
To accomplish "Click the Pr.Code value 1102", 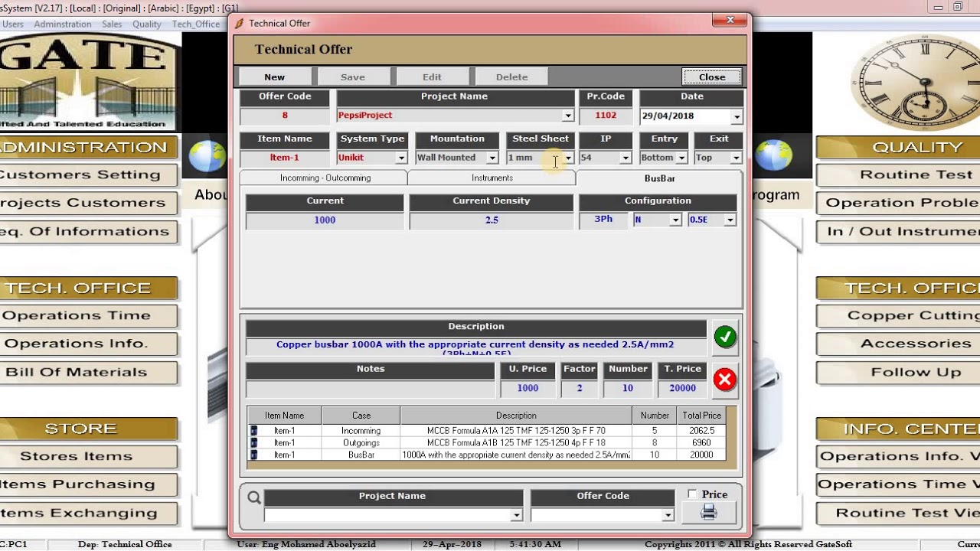I will click(x=606, y=116).
